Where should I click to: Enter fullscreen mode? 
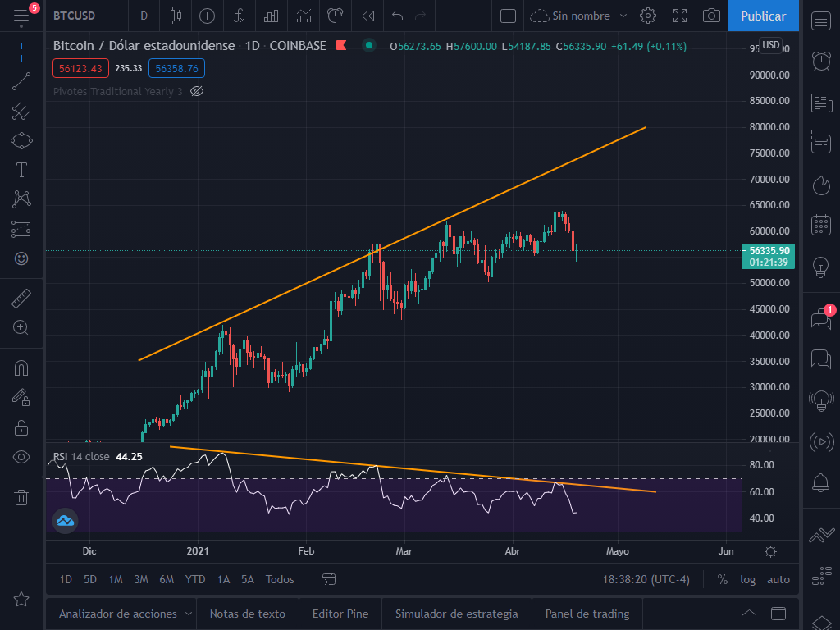pos(680,16)
